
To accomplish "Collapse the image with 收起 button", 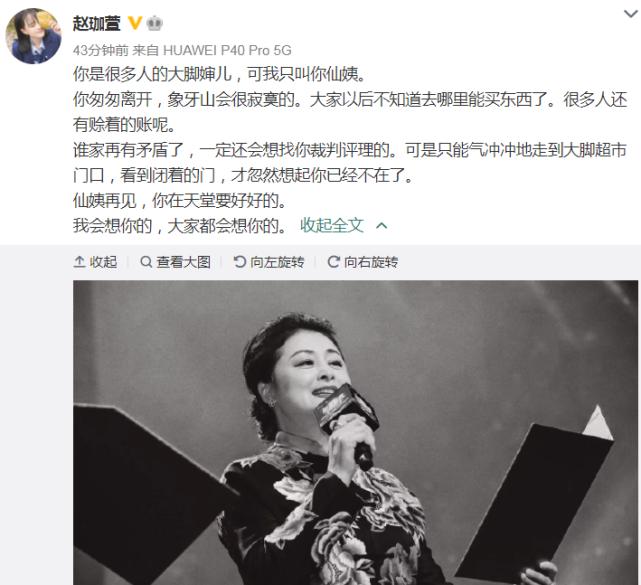I will click(x=95, y=262).
